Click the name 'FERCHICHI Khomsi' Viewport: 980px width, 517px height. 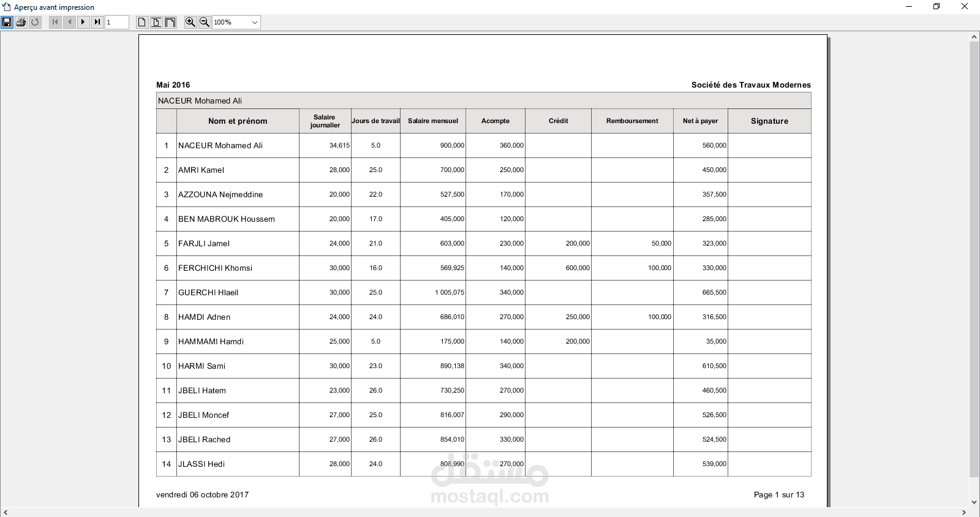[x=215, y=268]
